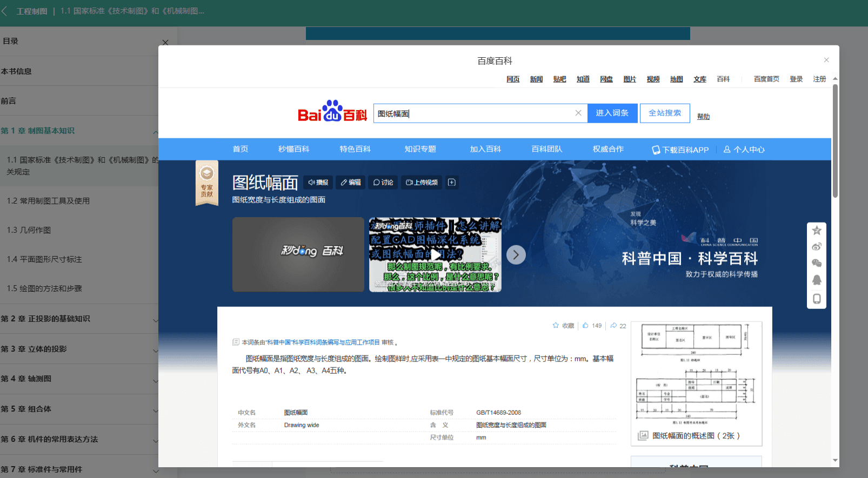Image resolution: width=868 pixels, height=478 pixels.
Task: Open the 知道 top link
Action: [583, 79]
